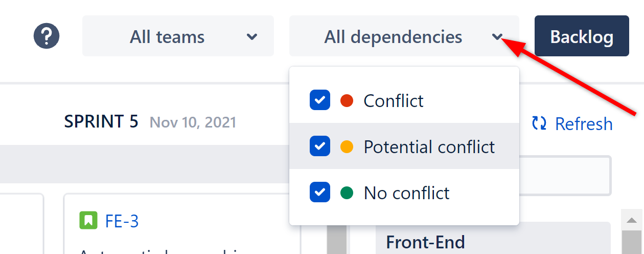The height and width of the screenshot is (254, 644).
Task: Click the orange Potential conflict dot
Action: [x=347, y=147]
